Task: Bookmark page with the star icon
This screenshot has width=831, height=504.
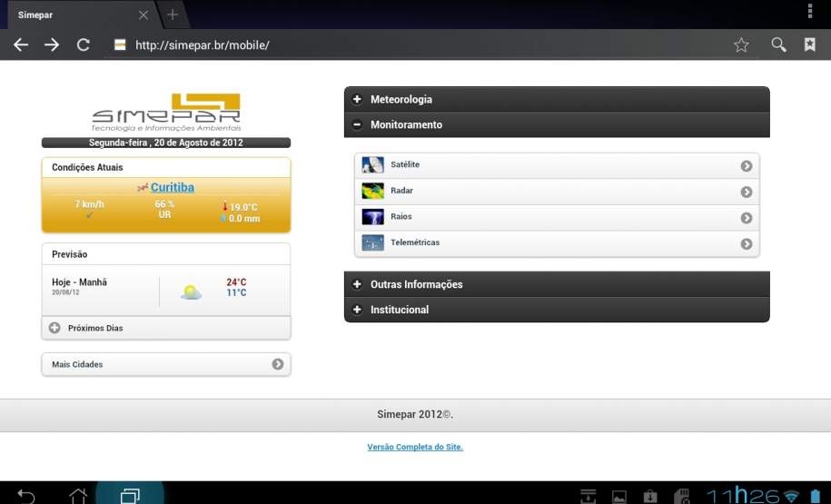Action: click(x=741, y=44)
